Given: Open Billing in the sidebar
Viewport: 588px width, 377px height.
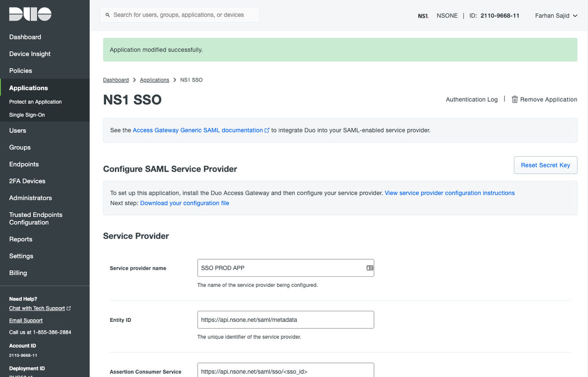Looking at the screenshot, I should pos(18,273).
